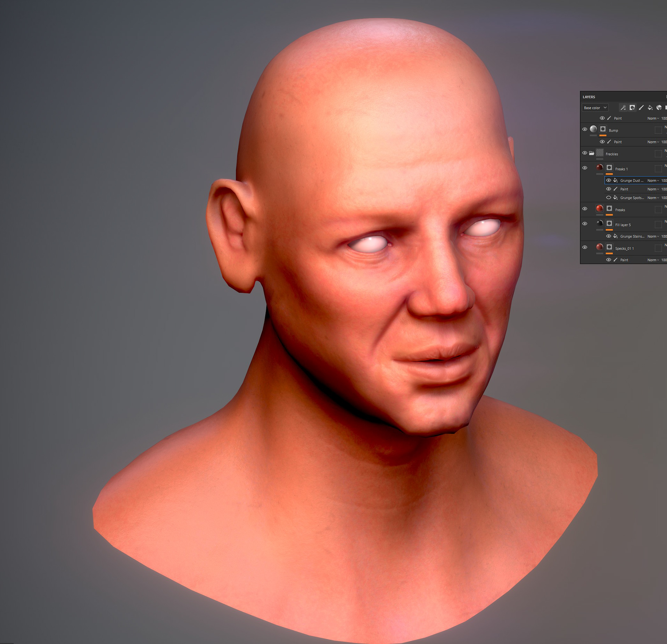Click the LAYERS panel title
Viewport: 667px width, 644px height.
589,97
